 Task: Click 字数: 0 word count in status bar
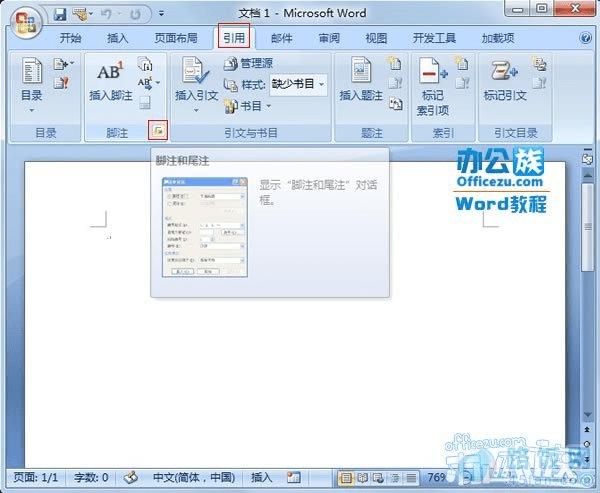(x=91, y=477)
